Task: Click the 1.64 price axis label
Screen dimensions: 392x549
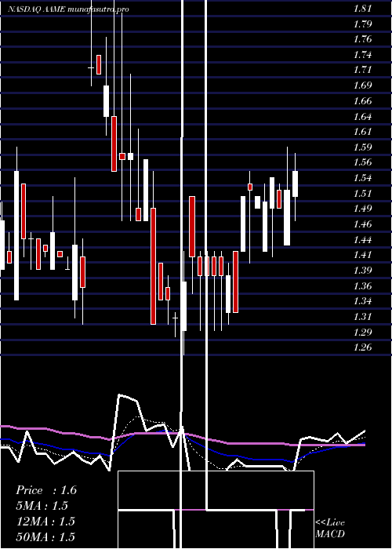Action: tap(362, 116)
